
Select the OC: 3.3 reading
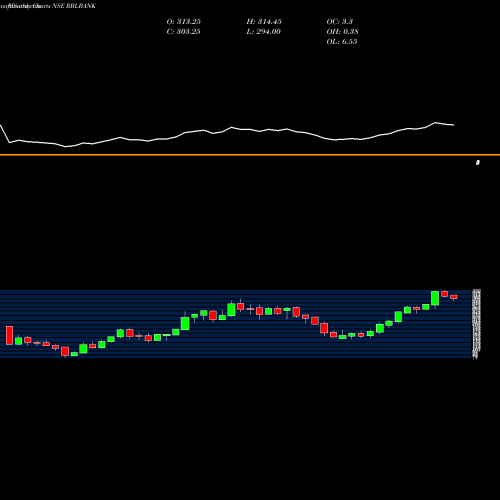coord(340,22)
